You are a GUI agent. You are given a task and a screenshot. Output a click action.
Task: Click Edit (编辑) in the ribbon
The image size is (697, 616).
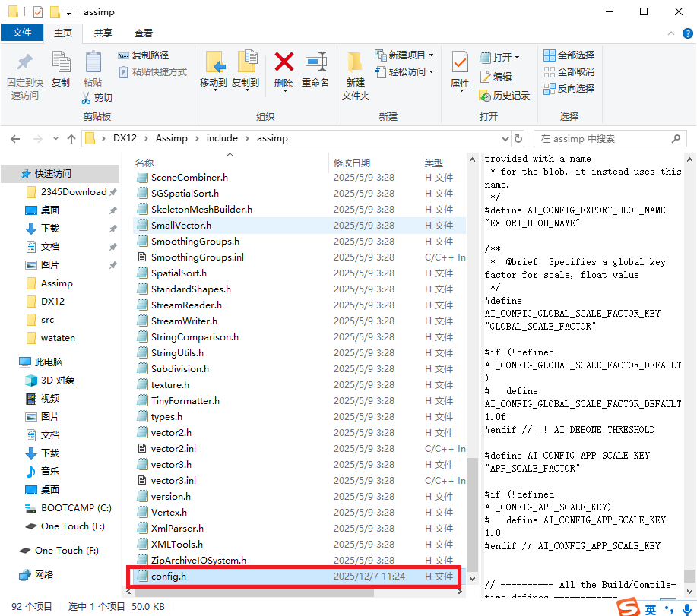(x=496, y=77)
